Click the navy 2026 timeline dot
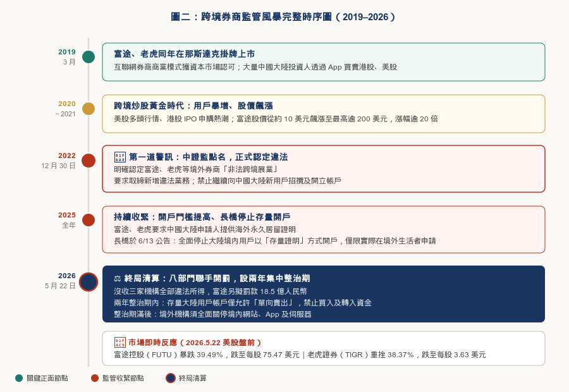 tap(89, 282)
